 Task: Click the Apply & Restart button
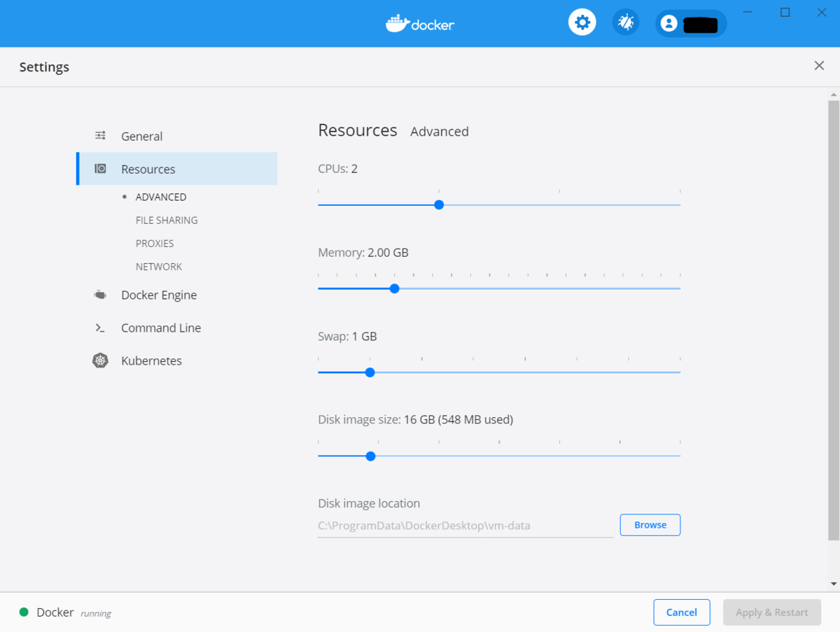pyautogui.click(x=772, y=612)
